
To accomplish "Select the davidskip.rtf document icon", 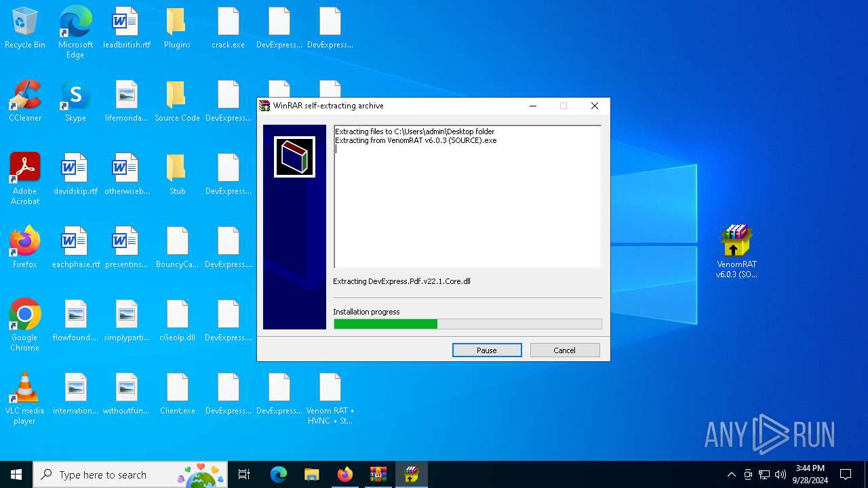I will (x=75, y=176).
